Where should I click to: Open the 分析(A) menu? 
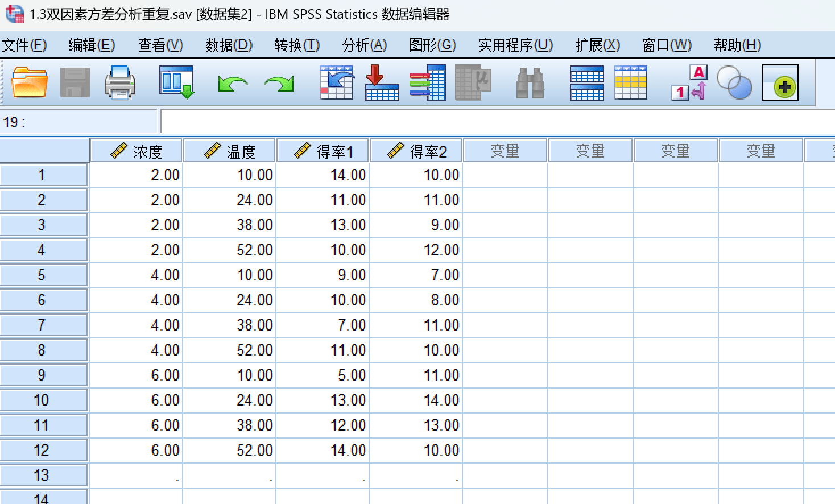coord(364,45)
